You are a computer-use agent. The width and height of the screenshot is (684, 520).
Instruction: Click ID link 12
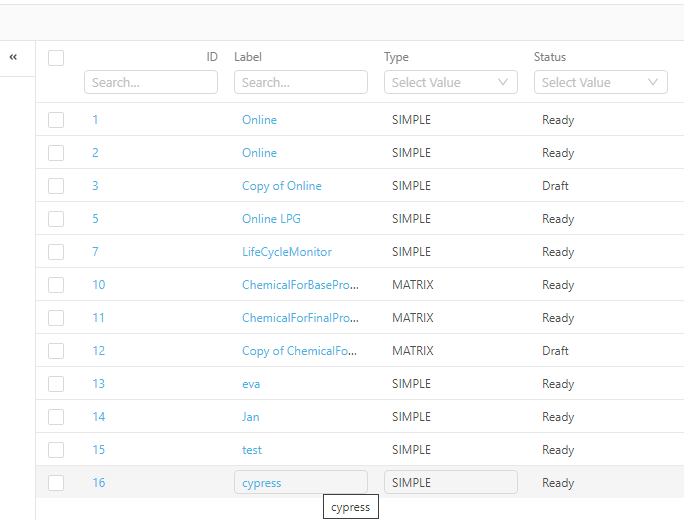[x=98, y=351]
